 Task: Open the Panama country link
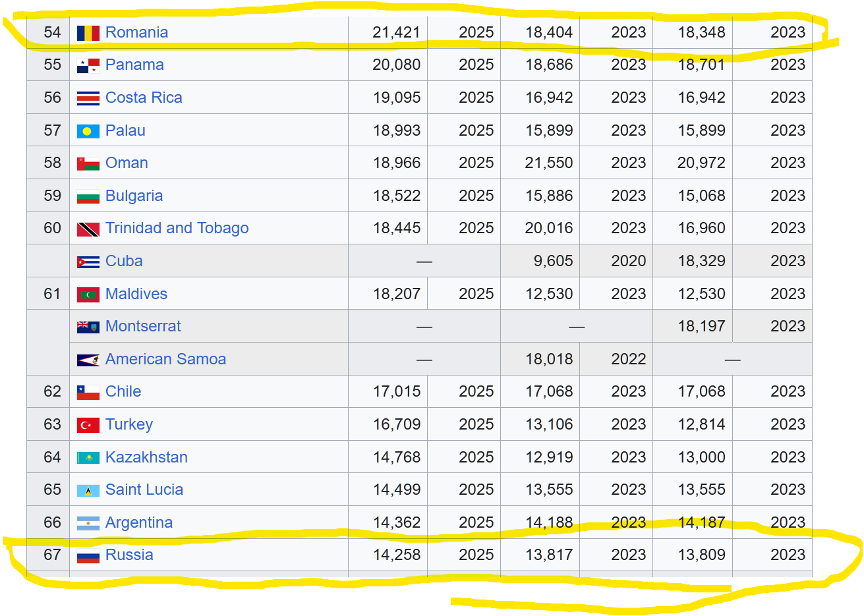(134, 65)
